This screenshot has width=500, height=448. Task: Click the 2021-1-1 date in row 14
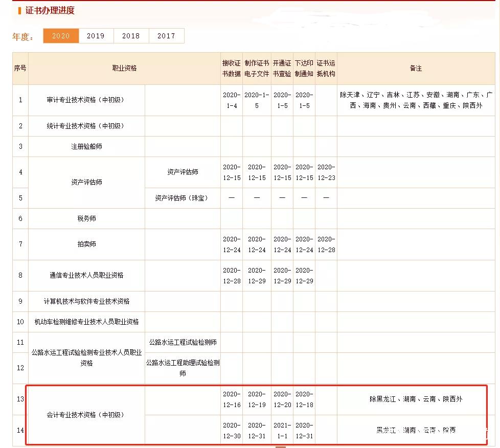click(x=282, y=431)
